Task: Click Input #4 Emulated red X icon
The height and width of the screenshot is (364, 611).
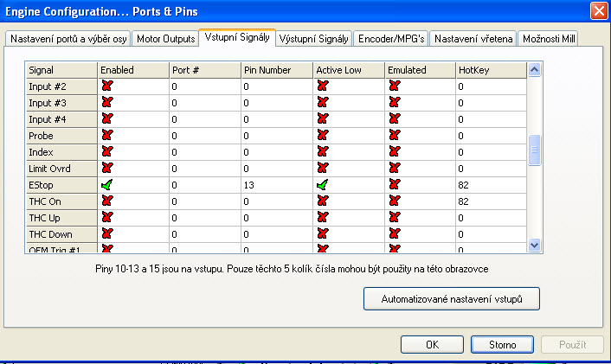Action: (395, 119)
